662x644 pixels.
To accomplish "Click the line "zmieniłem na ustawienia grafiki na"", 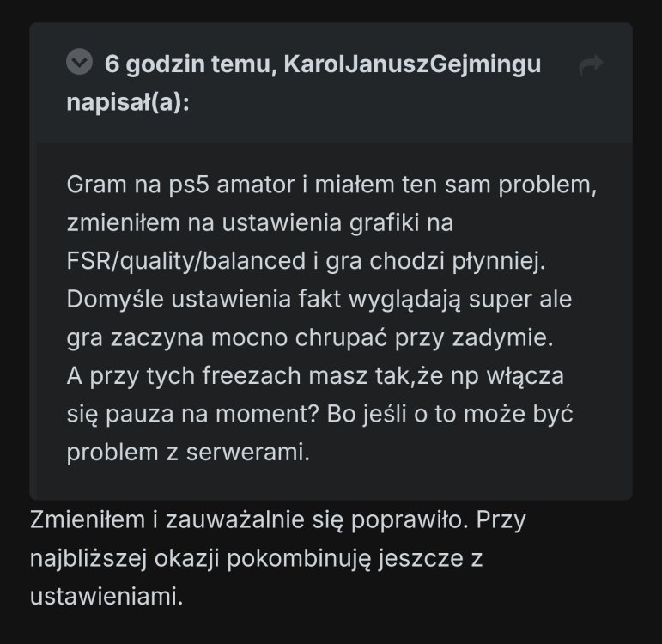I will coord(259,223).
